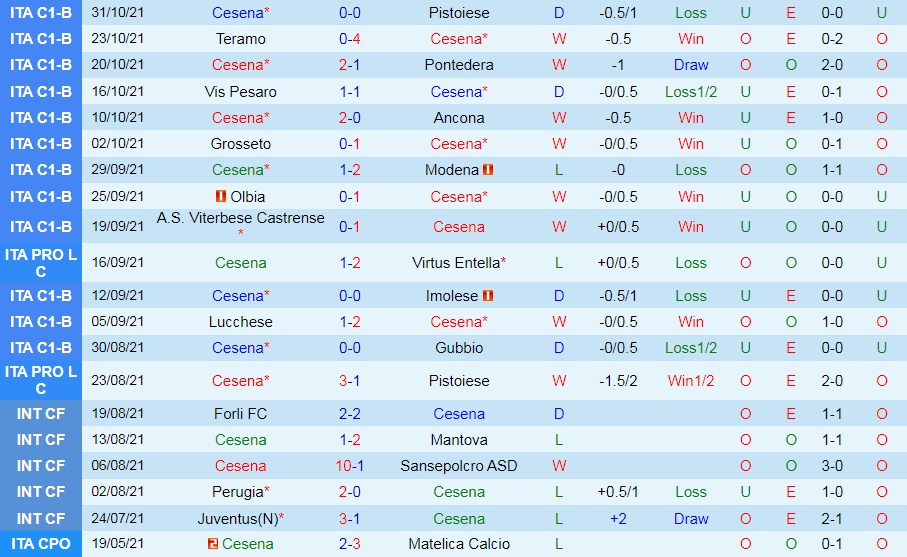Open the Virtus Entella team link

click(x=458, y=263)
